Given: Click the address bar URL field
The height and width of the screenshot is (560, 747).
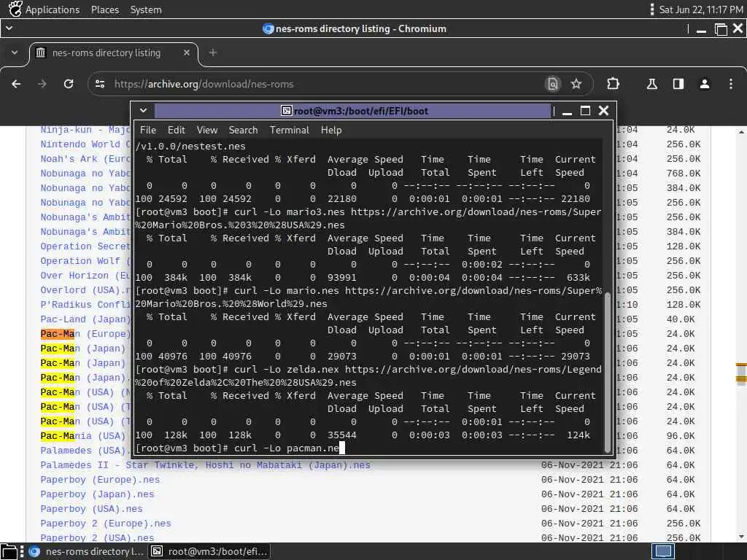Looking at the screenshot, I should click(x=324, y=85).
